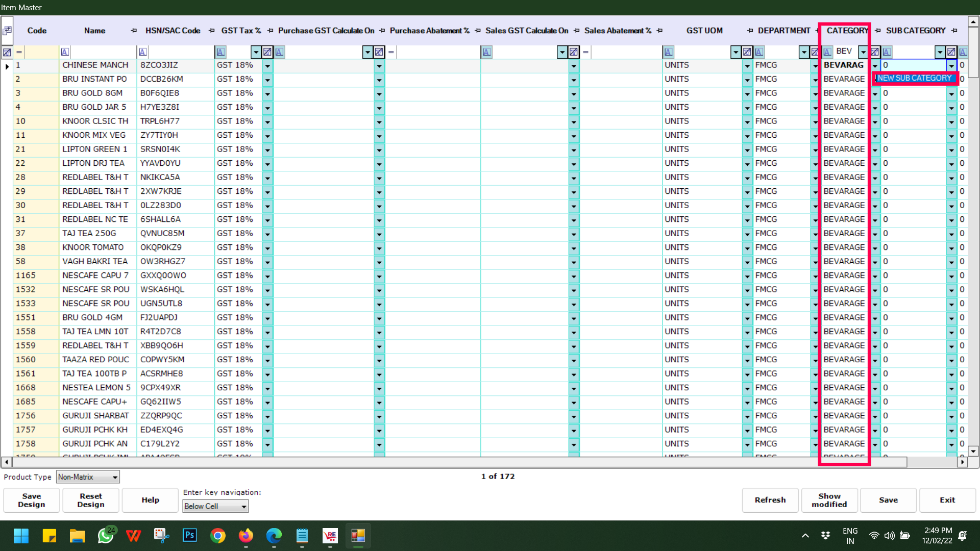Sort by the DEPARTMENT column header

[783, 31]
